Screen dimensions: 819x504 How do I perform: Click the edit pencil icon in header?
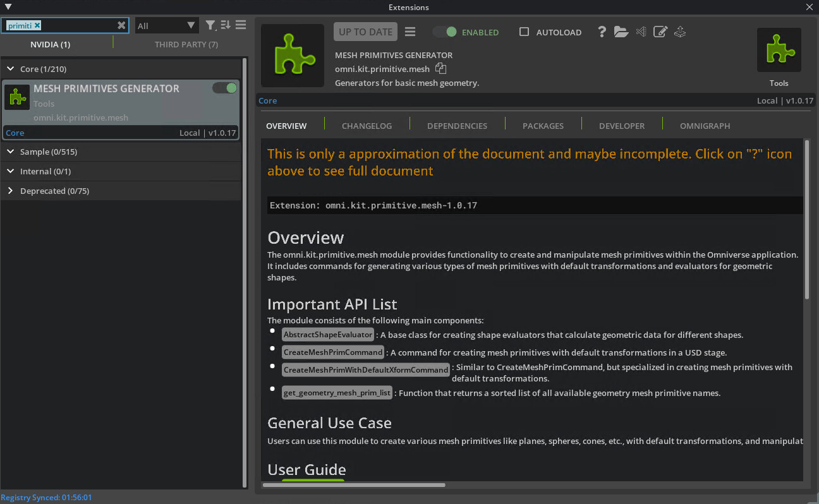[660, 32]
